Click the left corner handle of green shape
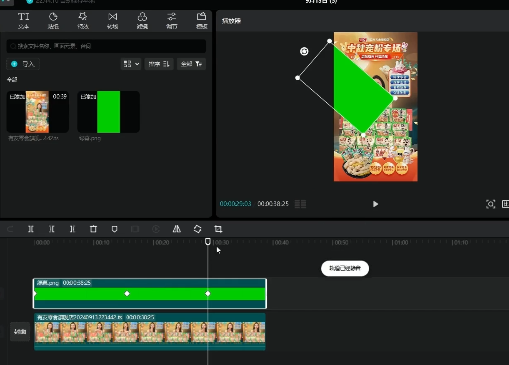 [297, 78]
